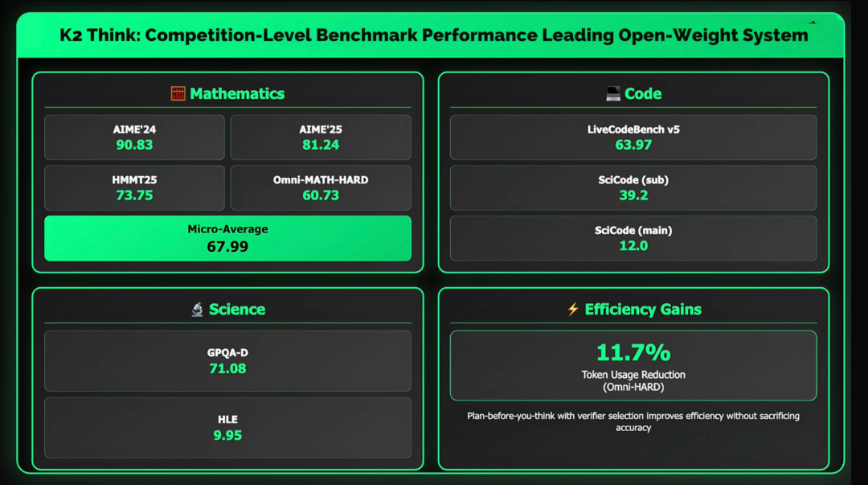The image size is (868, 485).
Task: Open the HMMT25 result card
Action: [x=134, y=187]
